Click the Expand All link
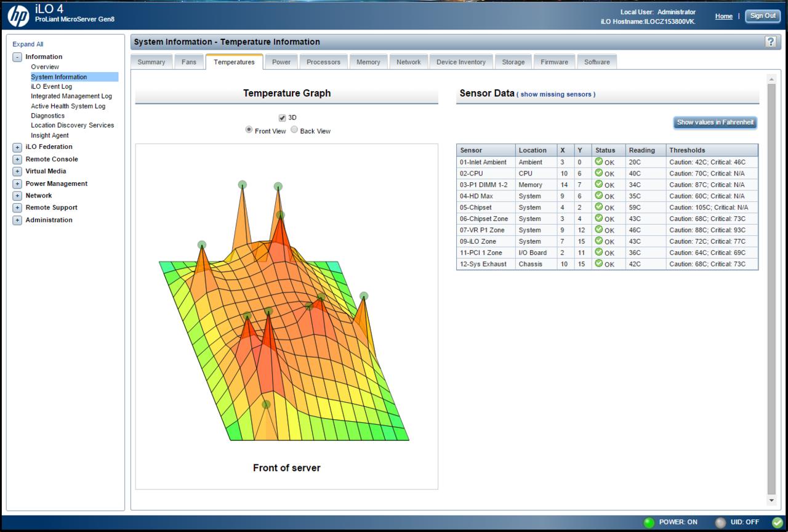 28,44
